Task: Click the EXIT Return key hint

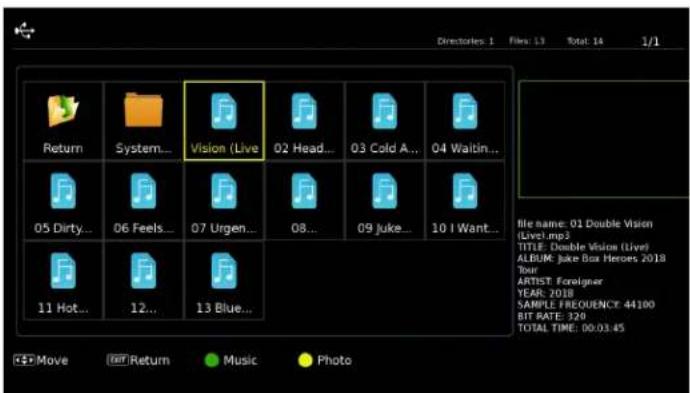Action: 138,360
